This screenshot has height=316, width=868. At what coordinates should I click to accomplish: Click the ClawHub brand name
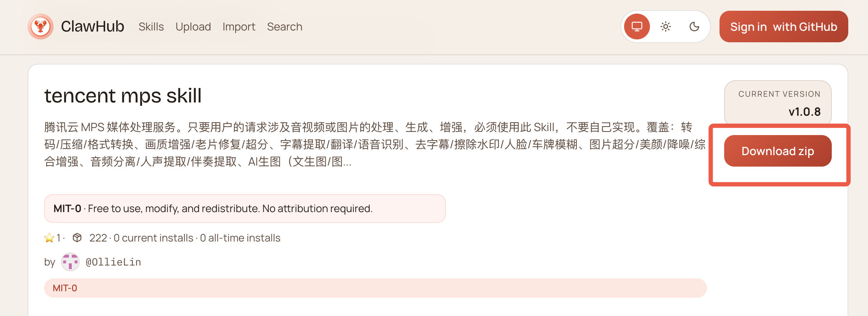[93, 27]
